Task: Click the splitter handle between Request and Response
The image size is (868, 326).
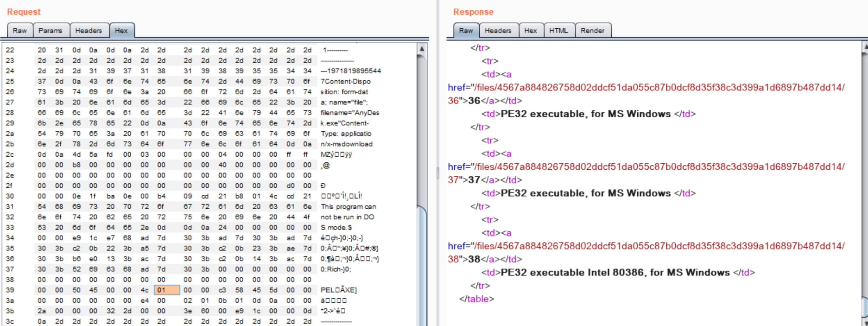Action: (437, 174)
